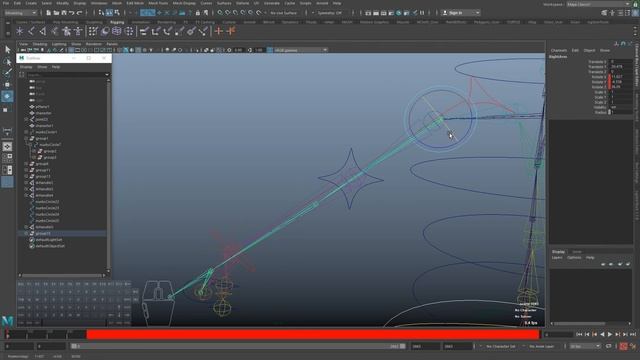The height and width of the screenshot is (360, 640).
Task: Click the red plus Set Key shelf icon
Action: pyautogui.click(x=219, y=31)
